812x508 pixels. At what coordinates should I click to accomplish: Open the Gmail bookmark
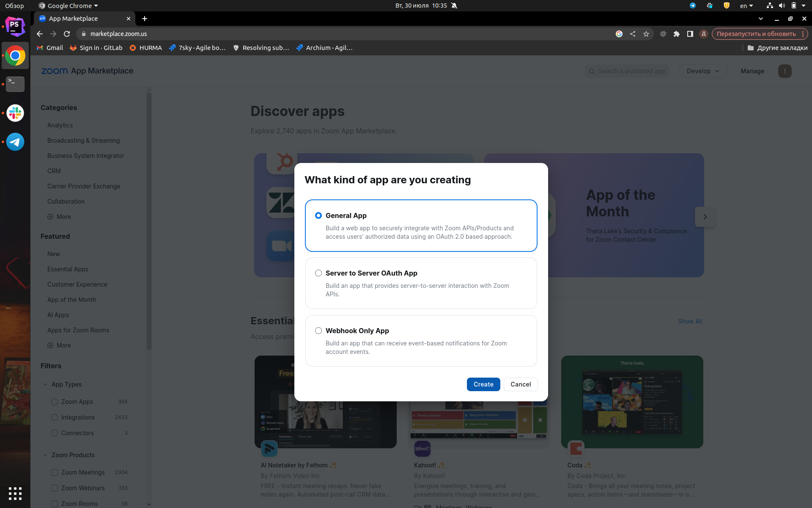click(50, 48)
